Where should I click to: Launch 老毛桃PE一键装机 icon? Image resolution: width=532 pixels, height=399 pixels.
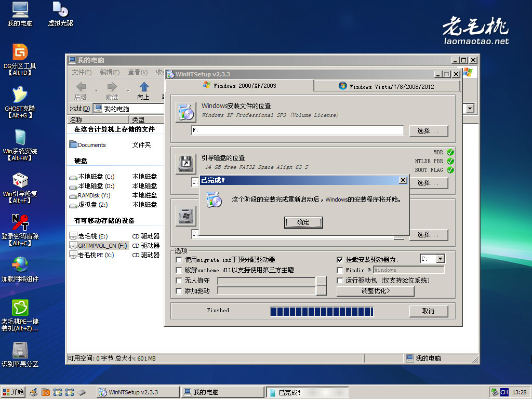pyautogui.click(x=20, y=315)
